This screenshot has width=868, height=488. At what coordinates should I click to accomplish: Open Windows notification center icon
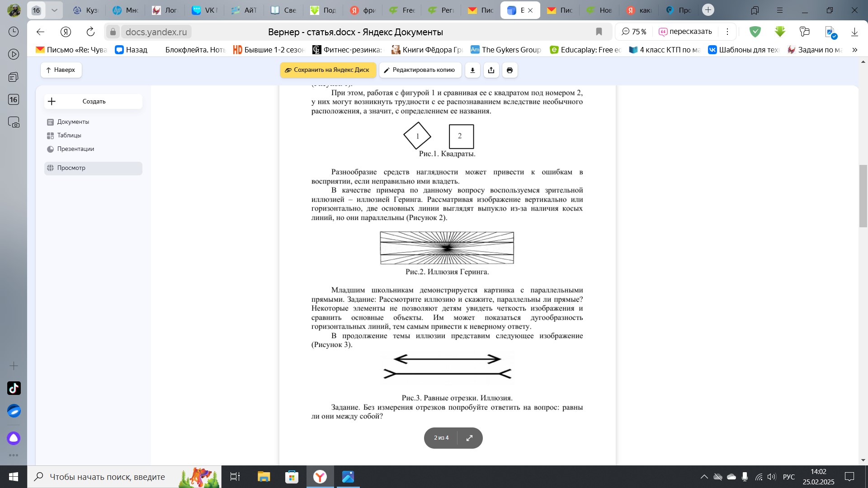click(x=849, y=477)
